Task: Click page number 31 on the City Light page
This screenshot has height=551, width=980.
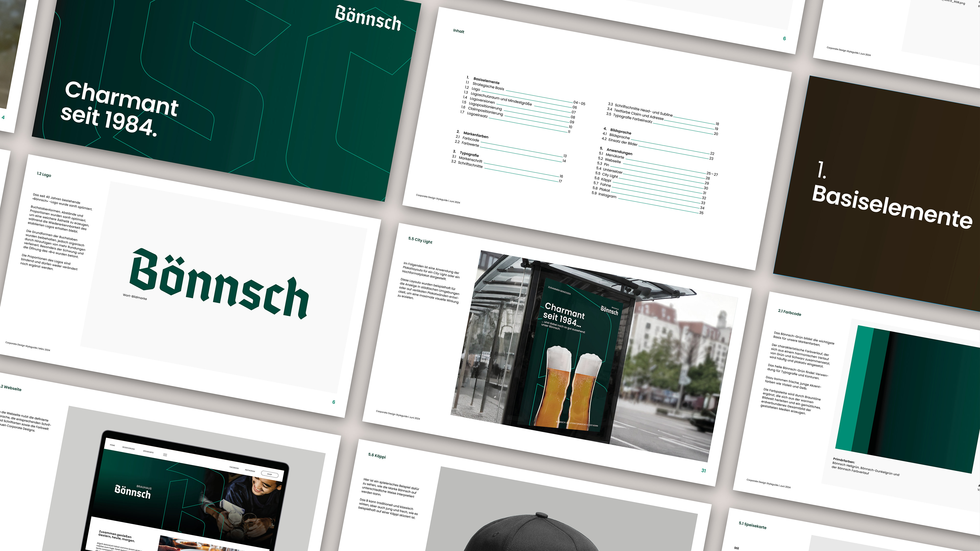Action: 703,471
